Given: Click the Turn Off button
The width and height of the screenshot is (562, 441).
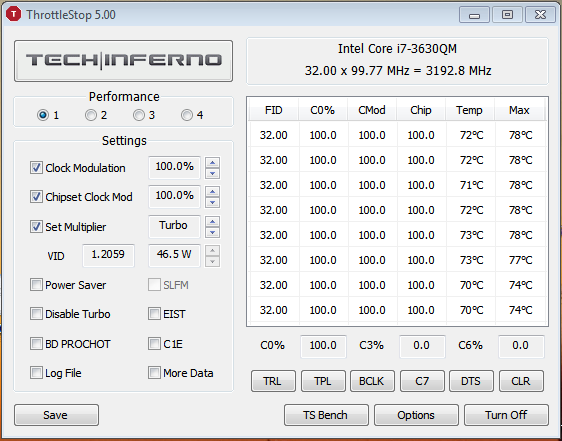Looking at the screenshot, I should [x=506, y=415].
